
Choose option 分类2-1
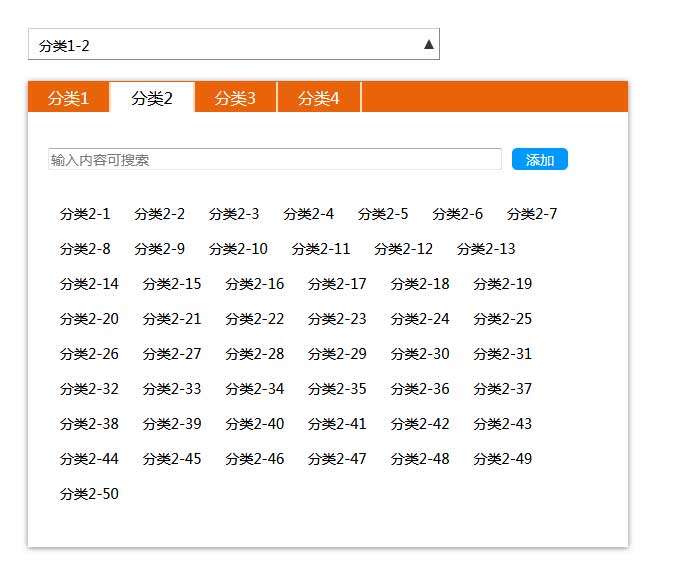coord(85,214)
